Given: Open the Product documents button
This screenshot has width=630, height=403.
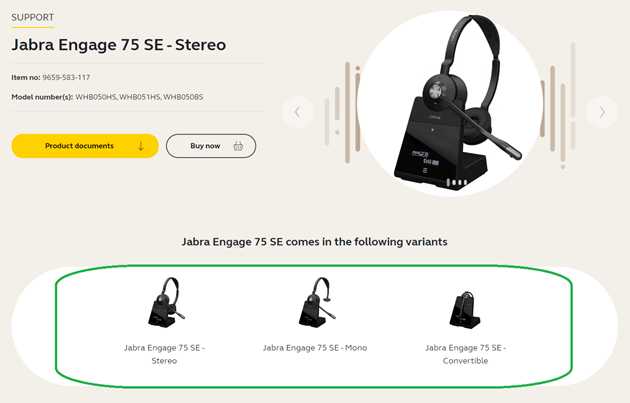Looking at the screenshot, I should (85, 146).
